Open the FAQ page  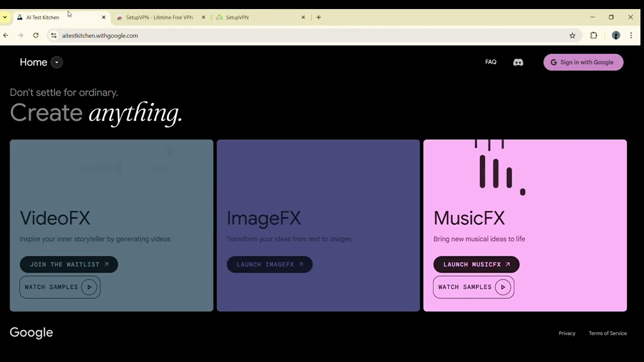[491, 62]
